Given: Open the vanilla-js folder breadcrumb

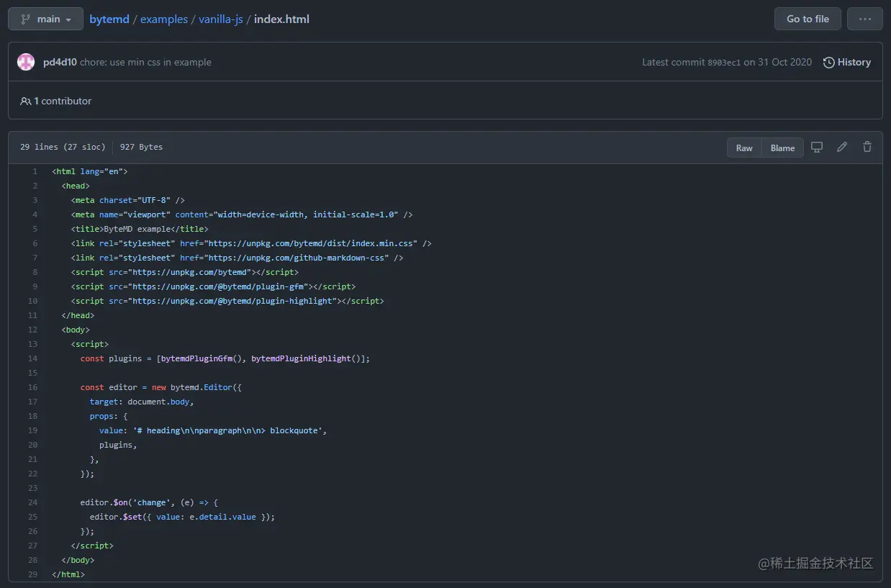Looking at the screenshot, I should [x=221, y=19].
